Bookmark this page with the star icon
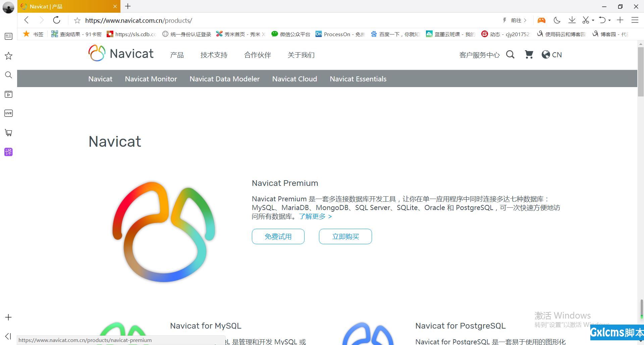The image size is (644, 345). point(77,20)
